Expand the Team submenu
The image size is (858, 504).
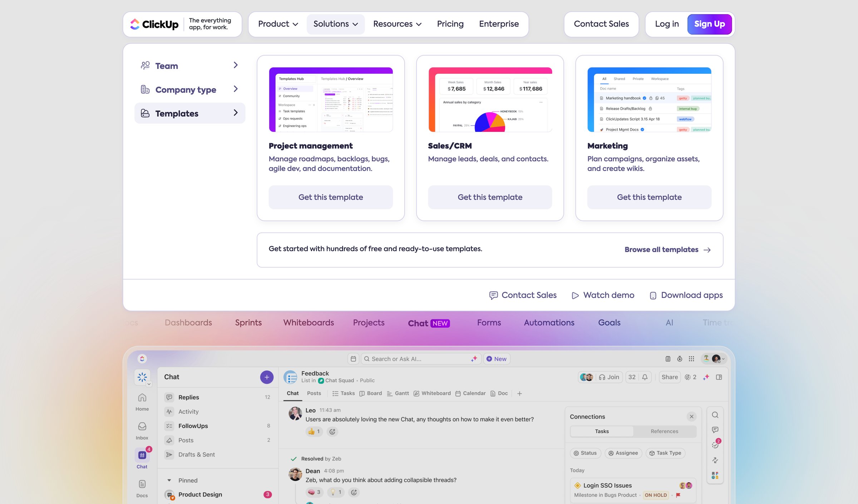point(190,66)
